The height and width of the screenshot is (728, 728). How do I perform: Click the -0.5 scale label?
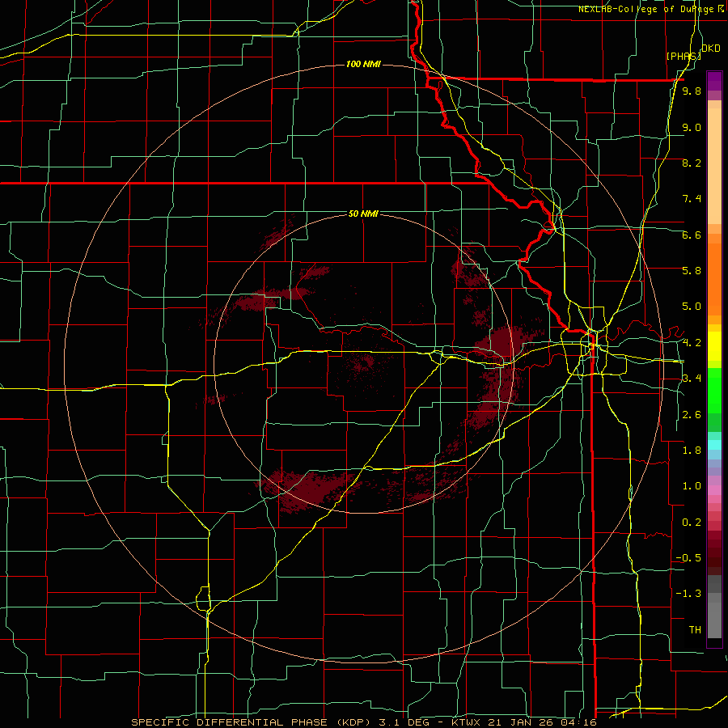pyautogui.click(x=688, y=558)
